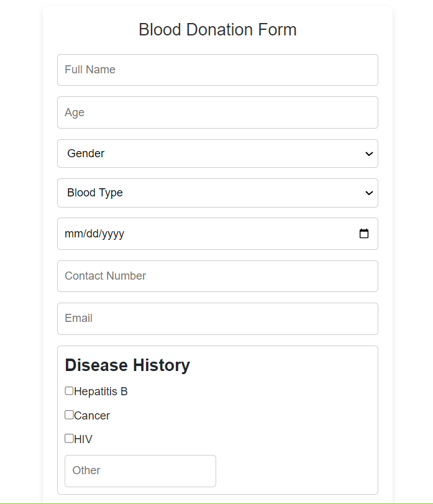The width and height of the screenshot is (433, 504).
Task: Click the HIV label text
Action: click(x=83, y=439)
